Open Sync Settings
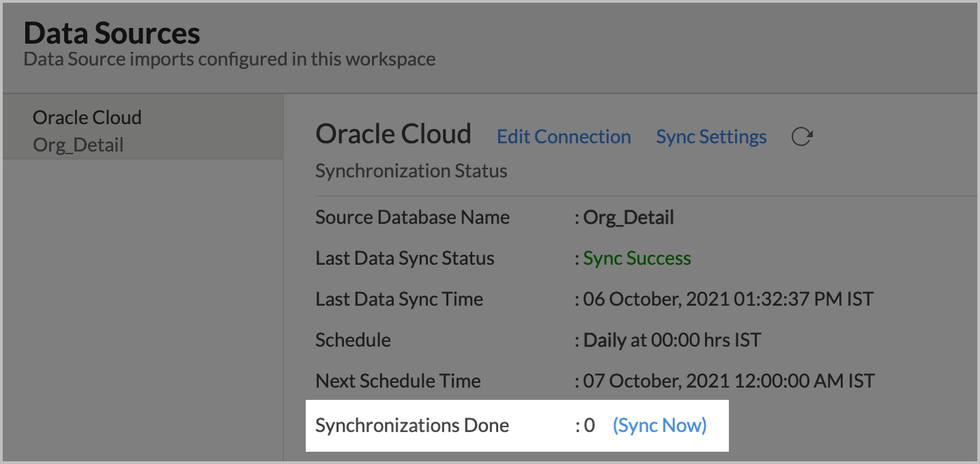Viewport: 980px width, 464px height. tap(711, 136)
